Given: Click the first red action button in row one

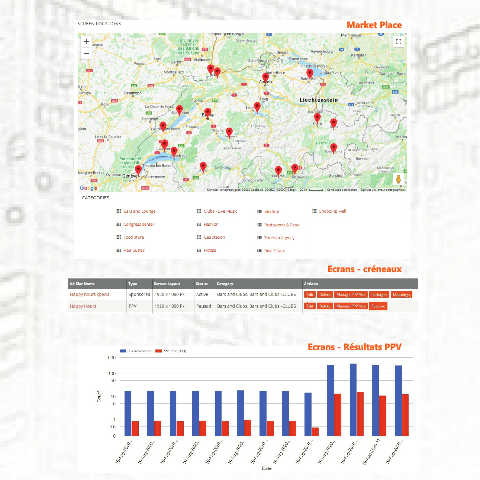Looking at the screenshot, I should tap(310, 294).
